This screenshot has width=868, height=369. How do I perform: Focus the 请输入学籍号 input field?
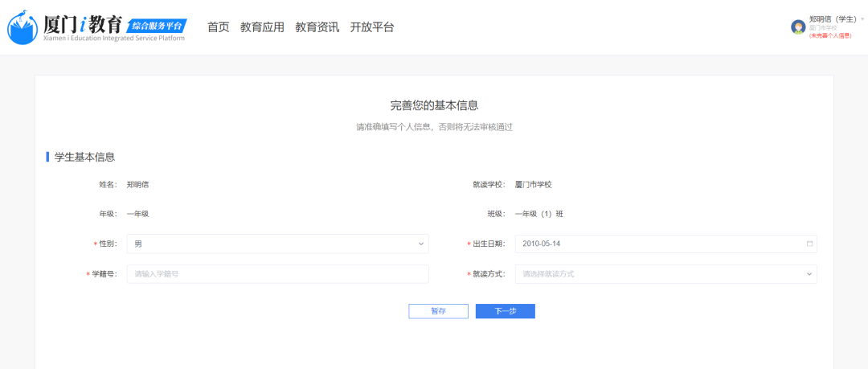pyautogui.click(x=277, y=274)
